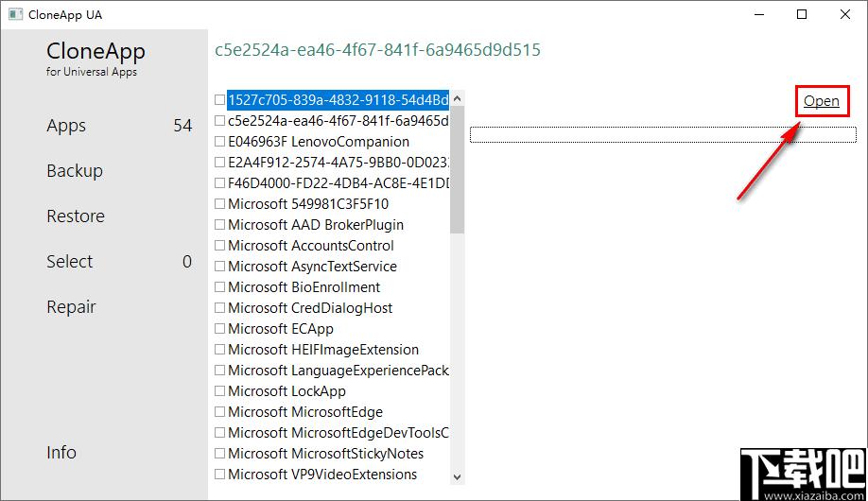Click the Open link
Screen dimensions: 868x501
coord(821,101)
